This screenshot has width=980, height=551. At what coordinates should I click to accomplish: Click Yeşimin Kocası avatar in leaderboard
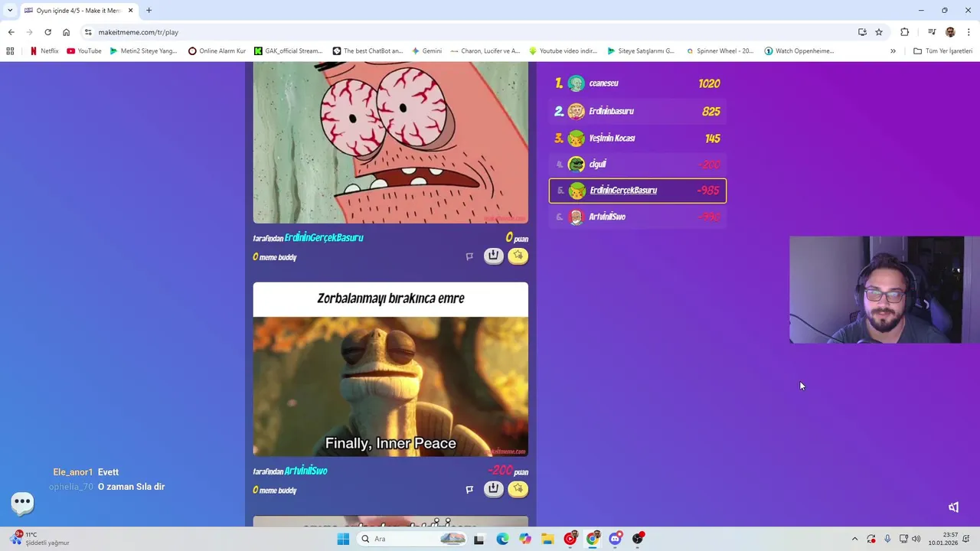[577, 139]
